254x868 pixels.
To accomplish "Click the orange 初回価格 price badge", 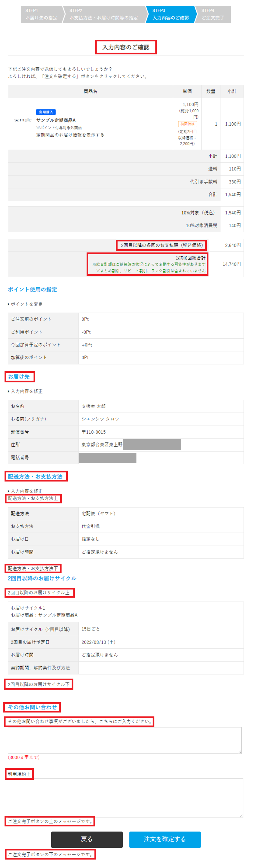I will point(187,124).
